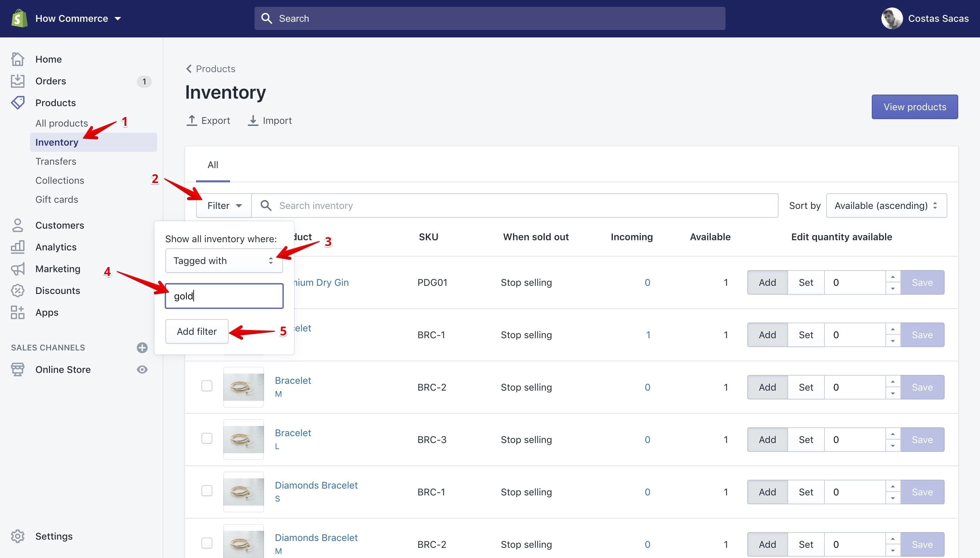Viewport: 980px width, 558px height.
Task: Click the Export upload arrow icon
Action: click(x=192, y=120)
